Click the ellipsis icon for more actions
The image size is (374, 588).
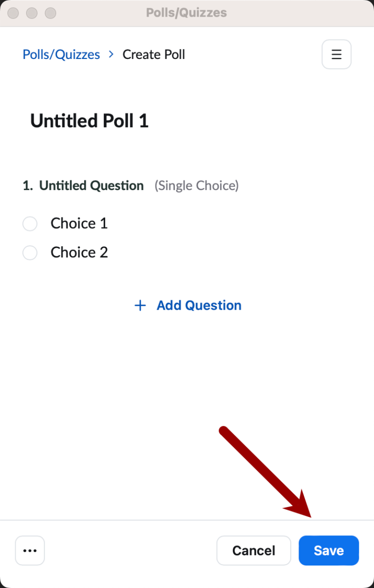(x=30, y=550)
